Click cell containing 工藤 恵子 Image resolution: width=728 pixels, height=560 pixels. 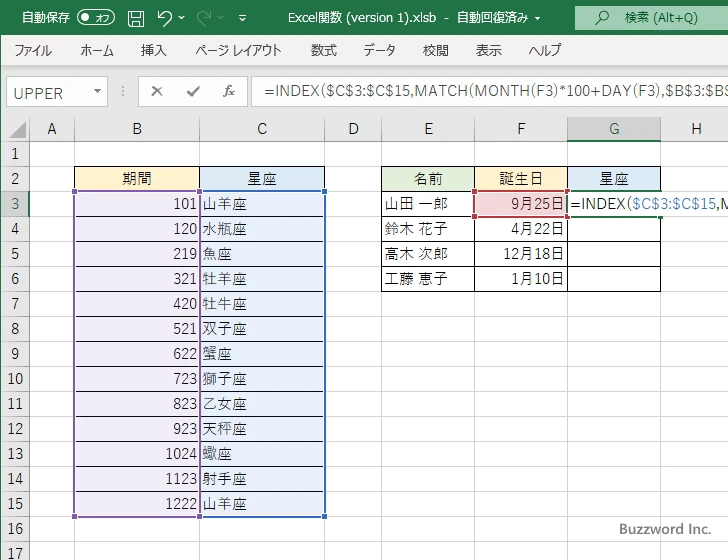pos(428,279)
